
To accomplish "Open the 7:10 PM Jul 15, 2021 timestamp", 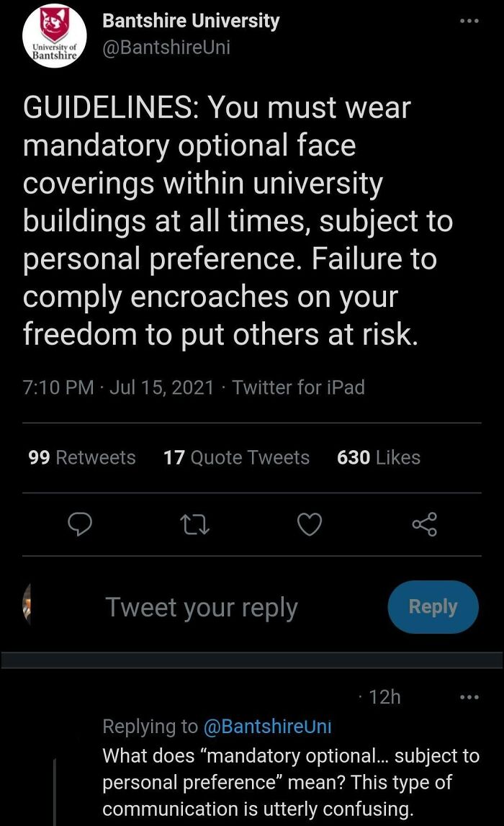I will pos(118,387).
